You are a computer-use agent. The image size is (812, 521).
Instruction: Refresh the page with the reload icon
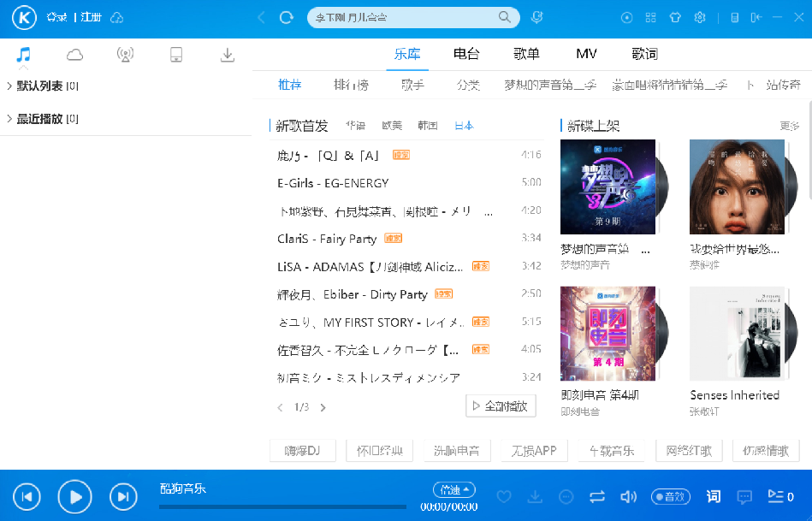coord(287,18)
